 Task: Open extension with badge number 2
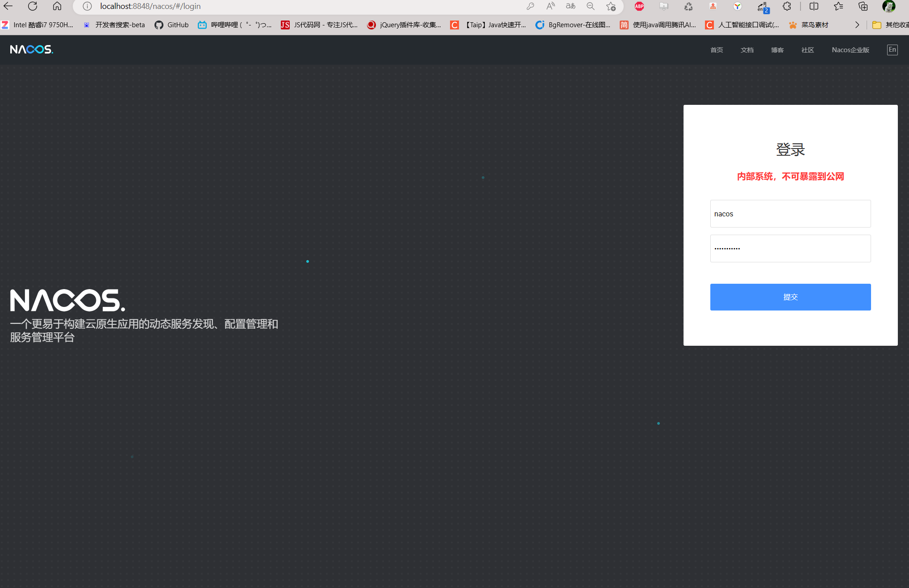[763, 7]
